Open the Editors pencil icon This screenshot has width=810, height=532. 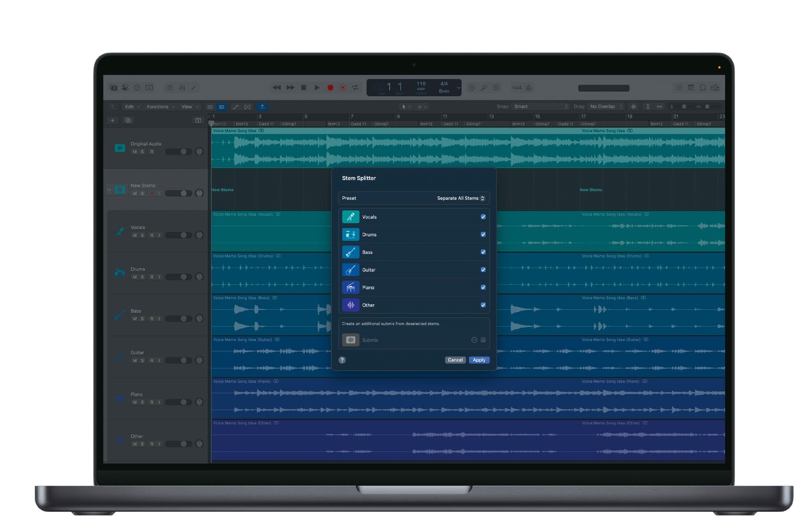(x=194, y=87)
